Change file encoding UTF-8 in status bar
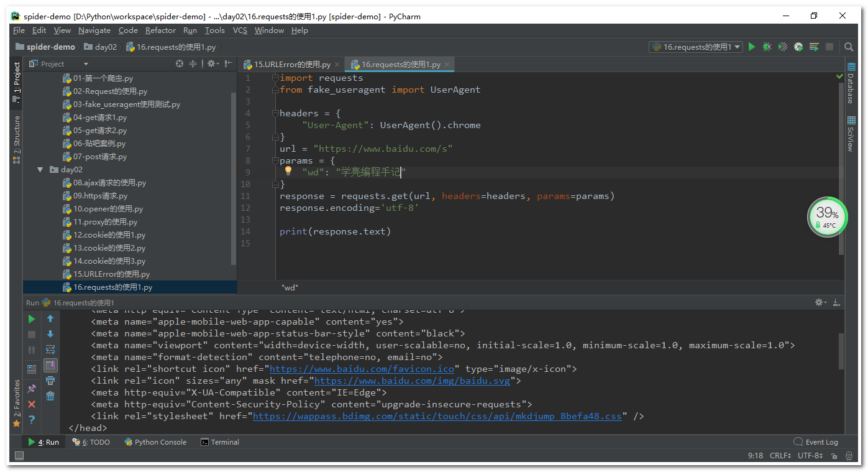 click(x=811, y=456)
